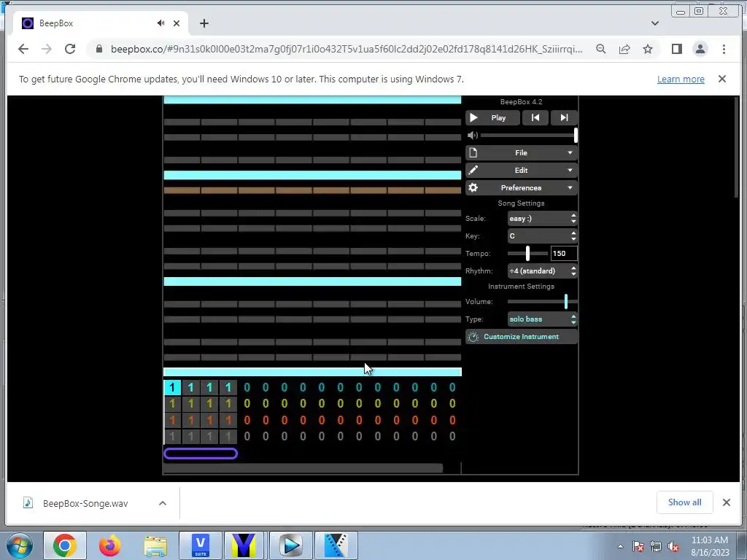
Task: Open the Key dropdown set to C
Action: [543, 236]
